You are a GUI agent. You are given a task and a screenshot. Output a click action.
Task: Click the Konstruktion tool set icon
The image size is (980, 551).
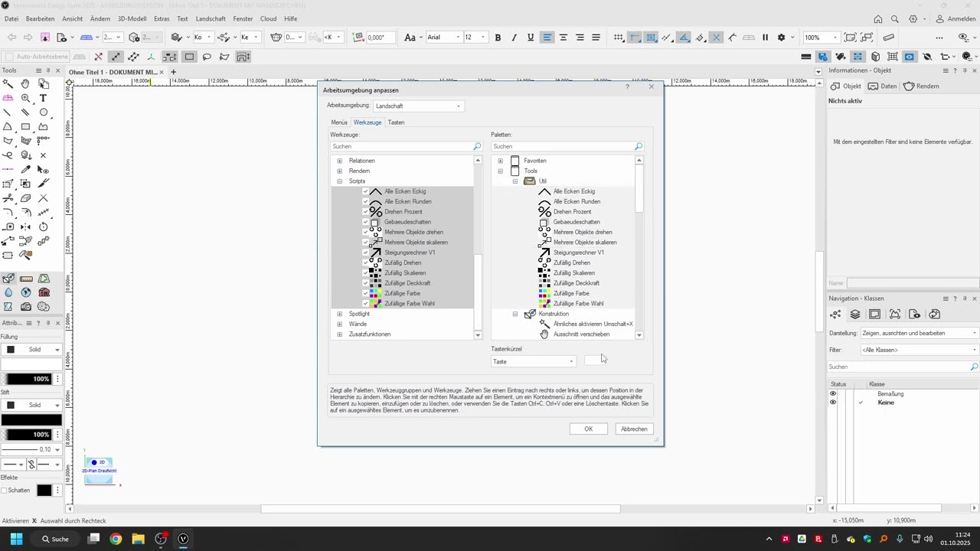click(x=530, y=314)
